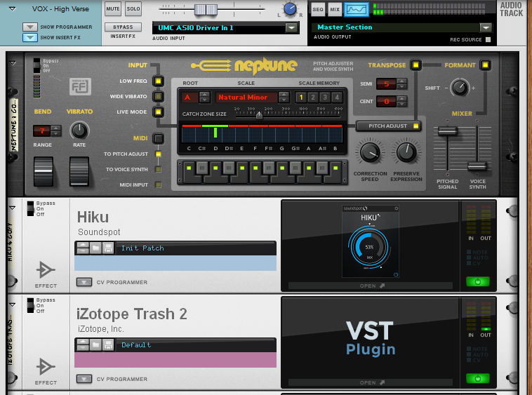The height and width of the screenshot is (395, 532).
Task: Click the Hiku plugin preview thumbnail
Action: (x=370, y=241)
